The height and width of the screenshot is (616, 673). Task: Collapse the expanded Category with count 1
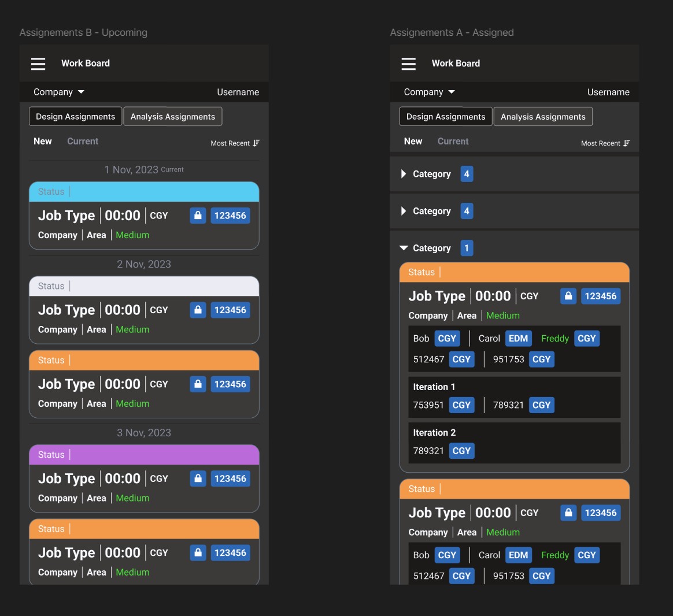tap(404, 248)
